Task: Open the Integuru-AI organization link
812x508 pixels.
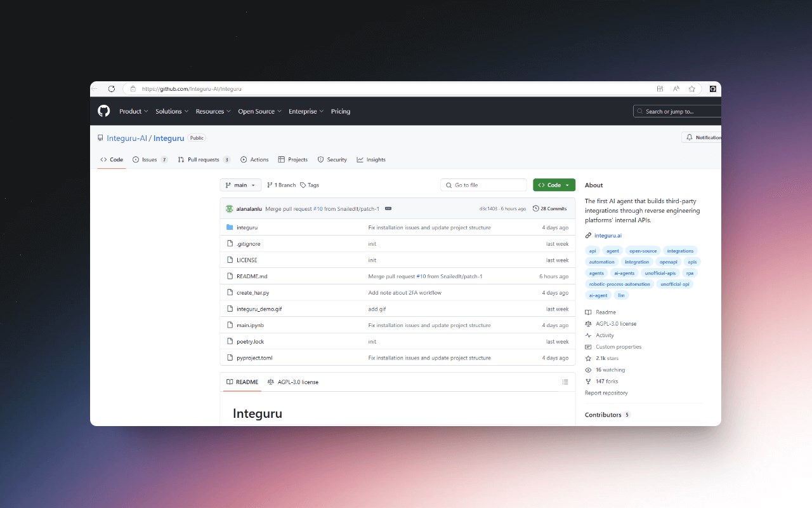Action: point(127,138)
